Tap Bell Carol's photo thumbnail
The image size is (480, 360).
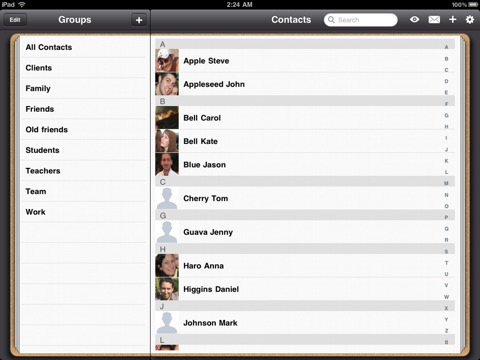pyautogui.click(x=167, y=118)
